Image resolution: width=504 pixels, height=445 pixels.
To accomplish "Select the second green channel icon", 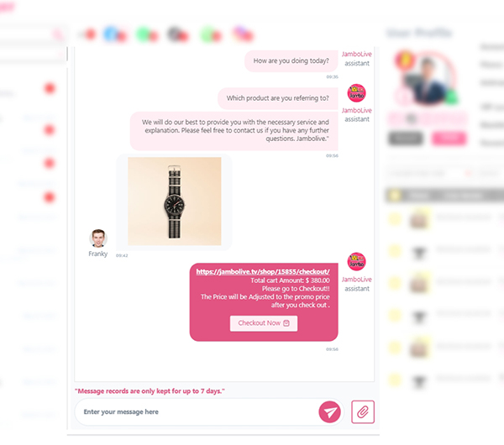I will pos(207,34).
